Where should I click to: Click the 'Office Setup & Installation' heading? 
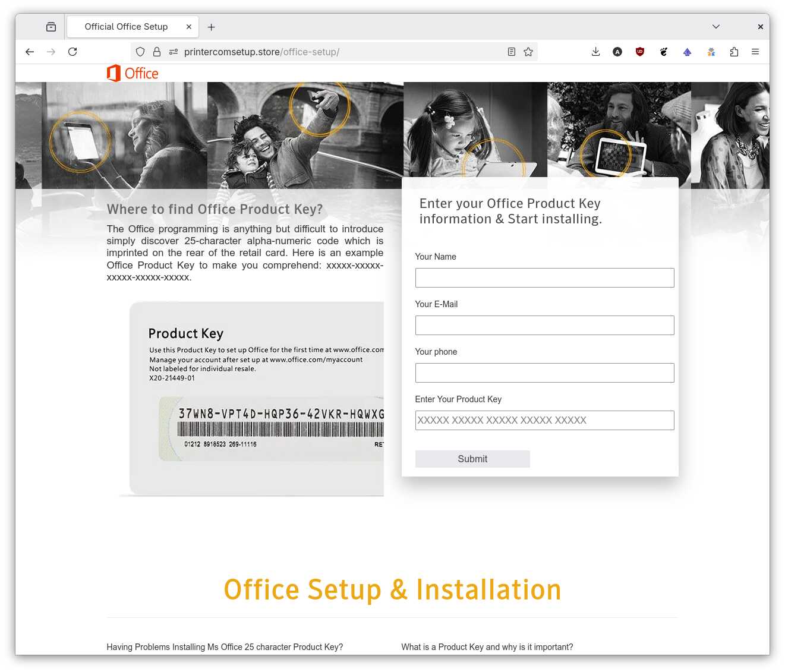point(392,590)
